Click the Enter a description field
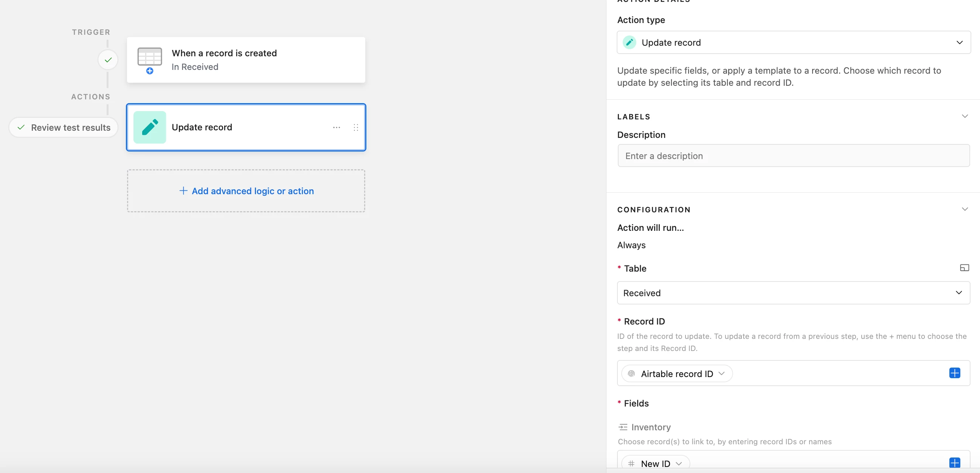 [x=793, y=156]
